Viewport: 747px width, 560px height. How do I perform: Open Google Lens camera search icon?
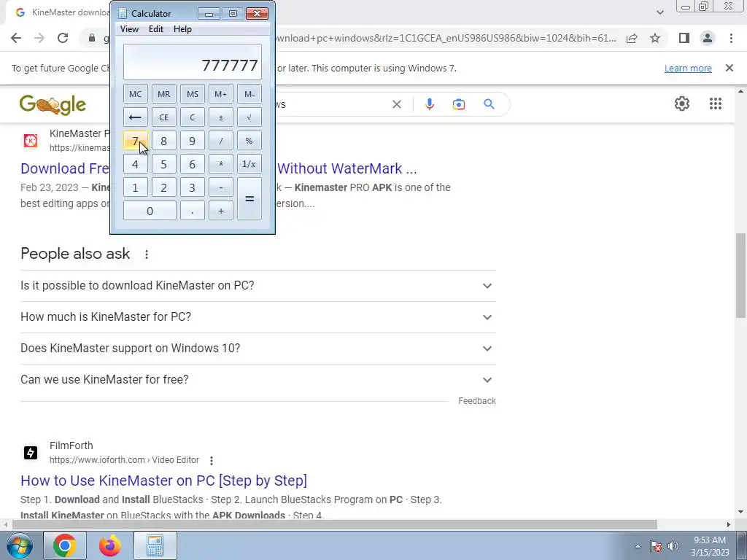click(x=459, y=104)
